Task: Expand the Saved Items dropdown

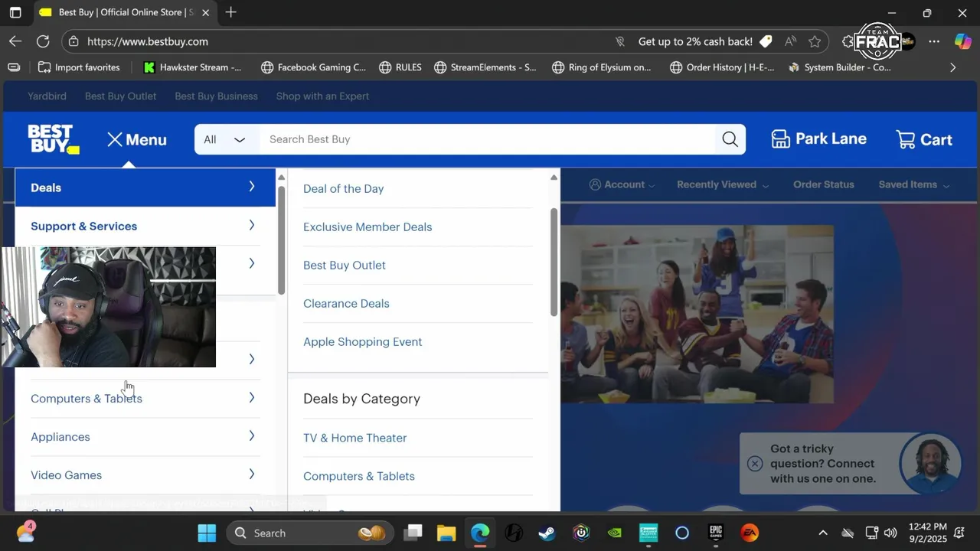Action: pyautogui.click(x=913, y=184)
